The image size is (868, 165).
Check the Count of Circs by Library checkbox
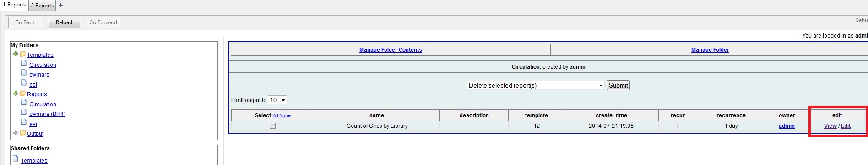pyautogui.click(x=272, y=126)
